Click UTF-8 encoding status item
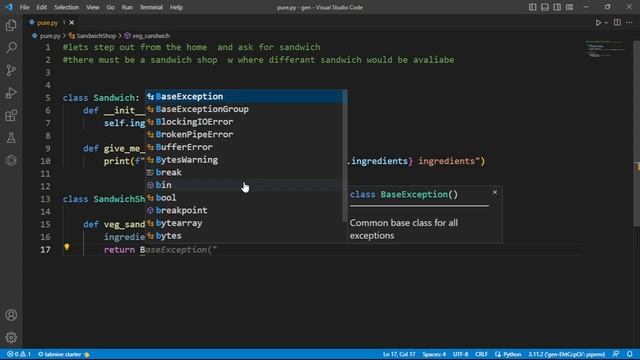640x360 pixels. click(x=460, y=354)
